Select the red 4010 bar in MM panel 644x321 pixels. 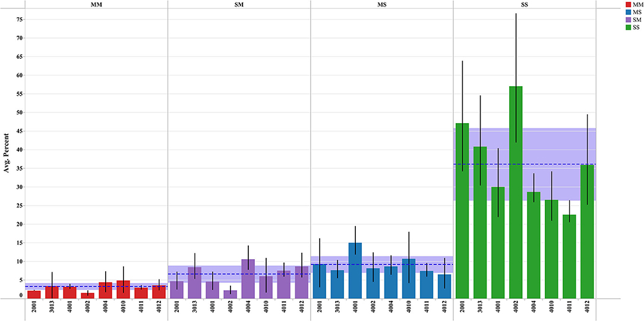point(123,289)
